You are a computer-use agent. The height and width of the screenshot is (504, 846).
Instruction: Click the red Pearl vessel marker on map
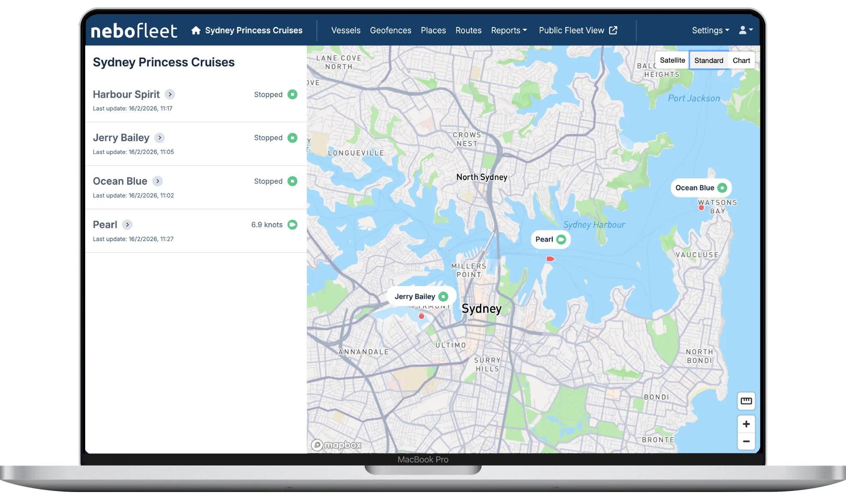point(550,259)
